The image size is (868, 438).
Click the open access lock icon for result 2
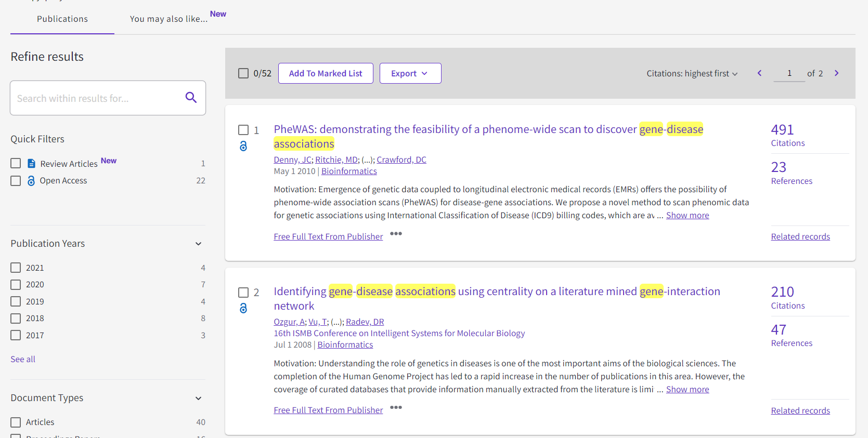[243, 308]
